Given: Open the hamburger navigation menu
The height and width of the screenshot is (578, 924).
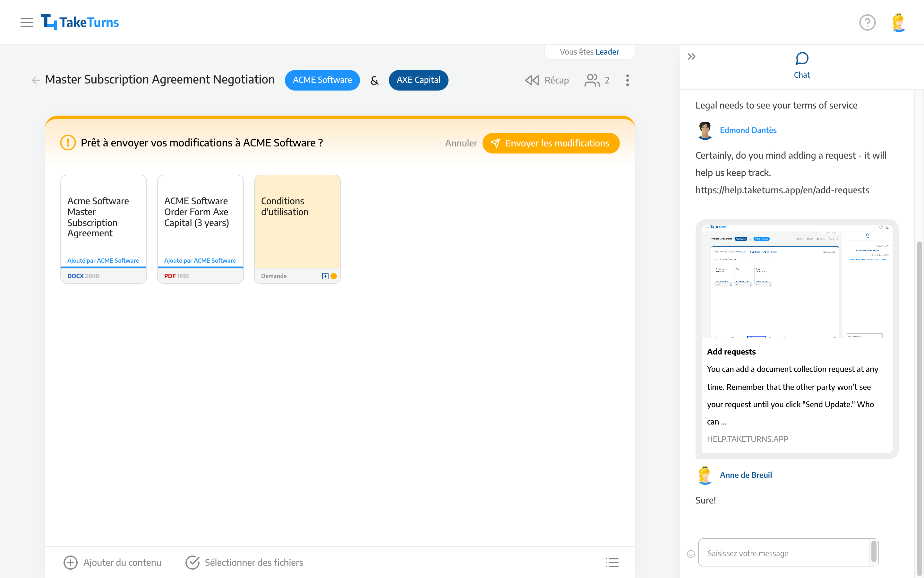Looking at the screenshot, I should click(27, 22).
